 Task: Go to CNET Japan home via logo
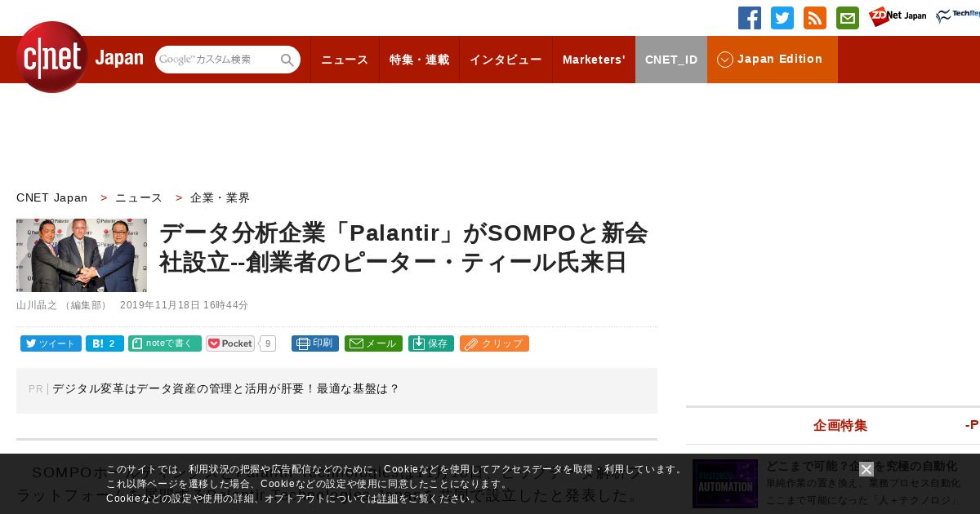pos(79,57)
